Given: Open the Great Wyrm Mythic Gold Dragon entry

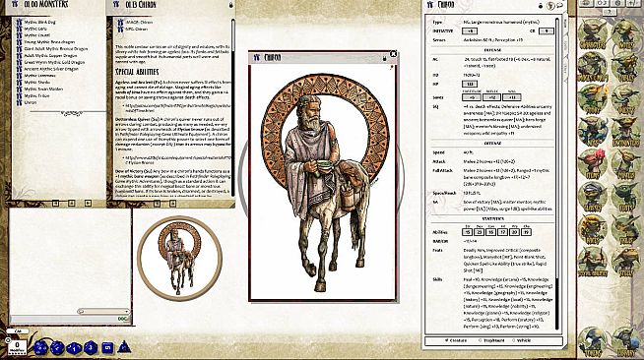Looking at the screenshot, I should [54, 62].
